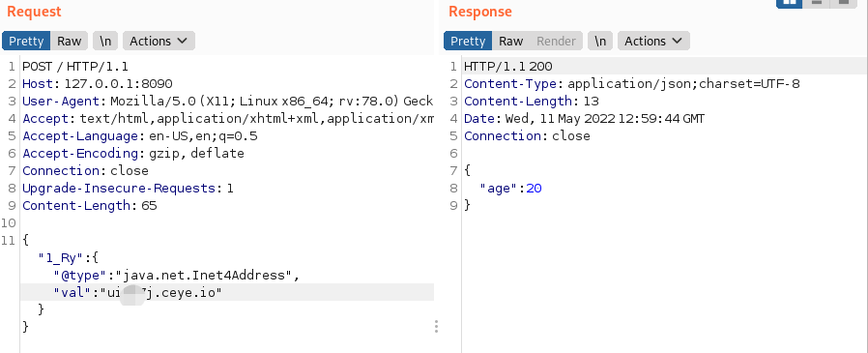This screenshot has width=868, height=353.
Task: Click the en-US,en;q=0.5 value
Action: pos(203,136)
